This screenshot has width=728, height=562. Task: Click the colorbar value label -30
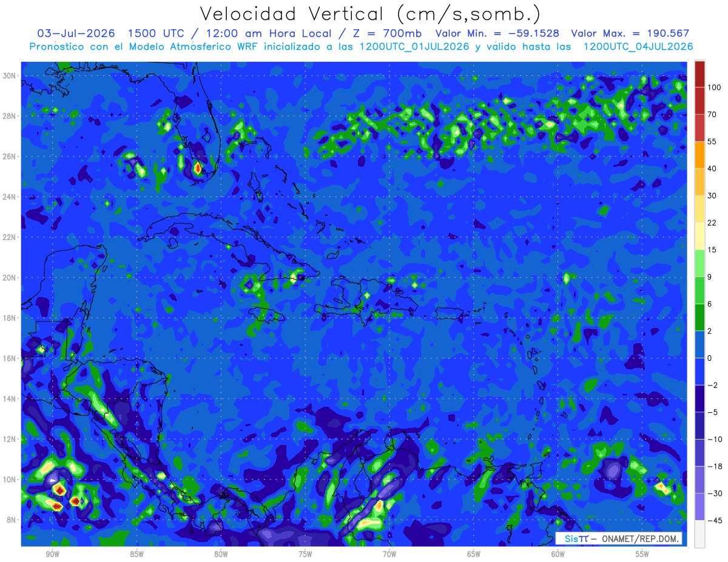click(x=714, y=493)
